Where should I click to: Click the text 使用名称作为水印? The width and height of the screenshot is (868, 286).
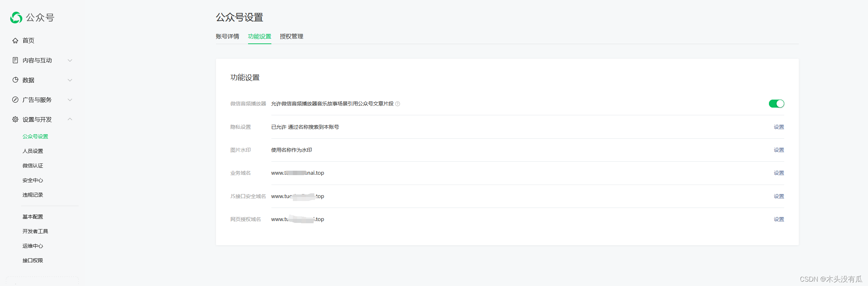(291, 150)
